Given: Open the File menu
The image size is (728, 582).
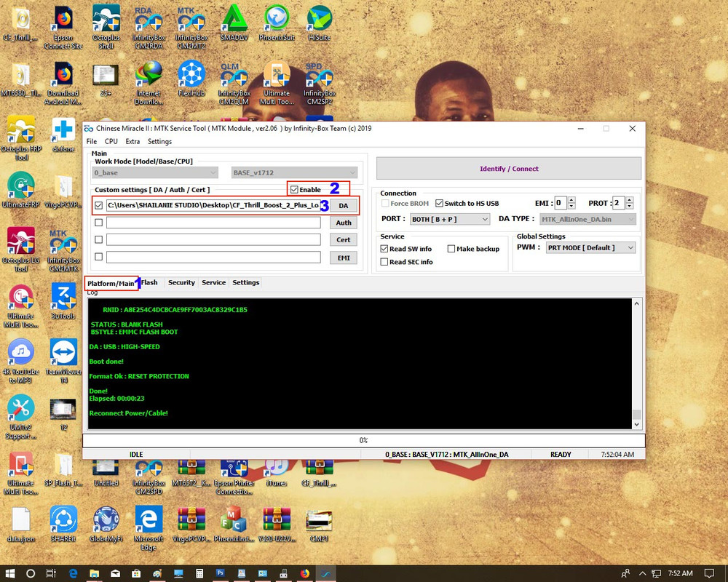Looking at the screenshot, I should tap(92, 142).
